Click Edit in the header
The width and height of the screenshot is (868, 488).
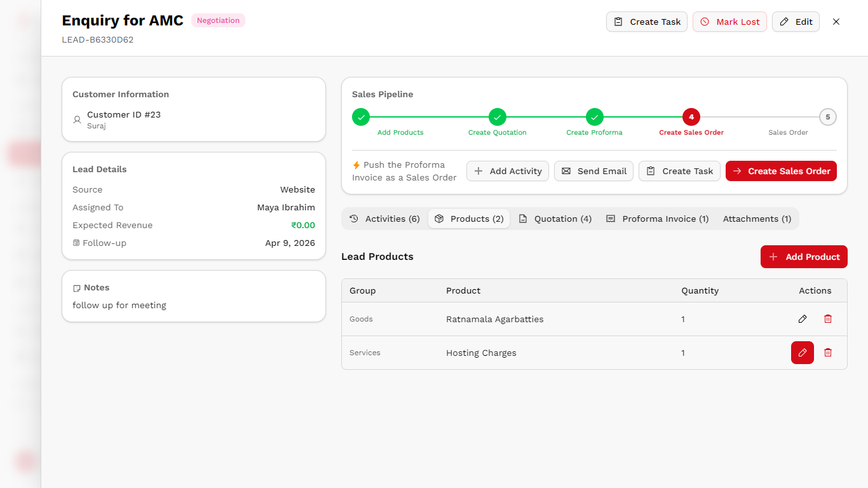click(796, 22)
